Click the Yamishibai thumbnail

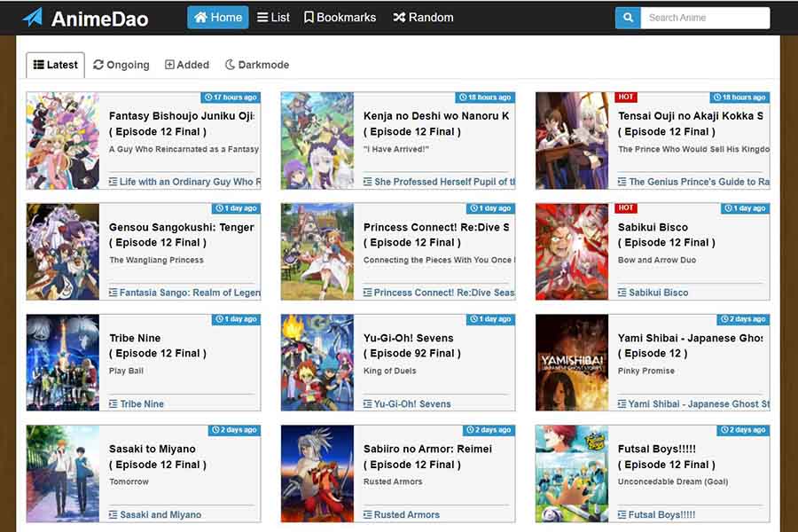pos(572,363)
